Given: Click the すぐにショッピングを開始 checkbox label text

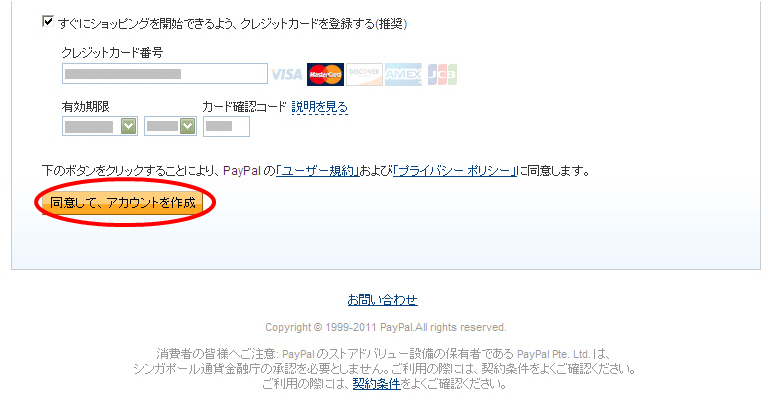Looking at the screenshot, I should click(x=232, y=23).
